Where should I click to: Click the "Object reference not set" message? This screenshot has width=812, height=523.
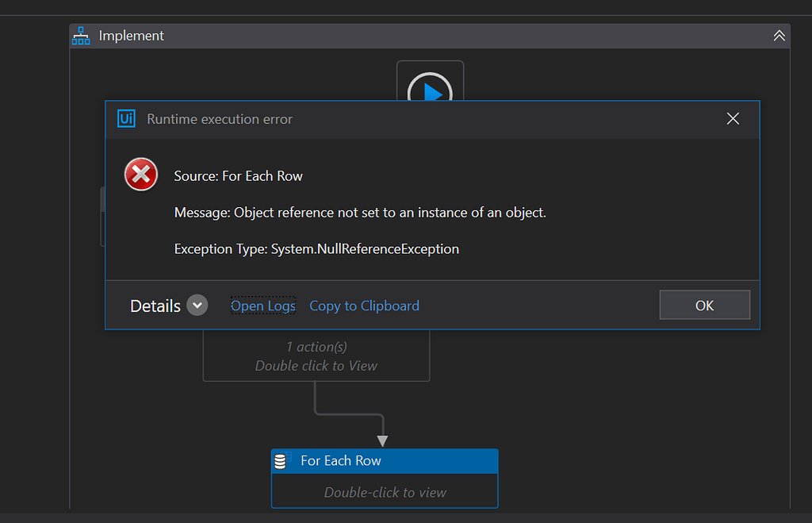coord(360,213)
